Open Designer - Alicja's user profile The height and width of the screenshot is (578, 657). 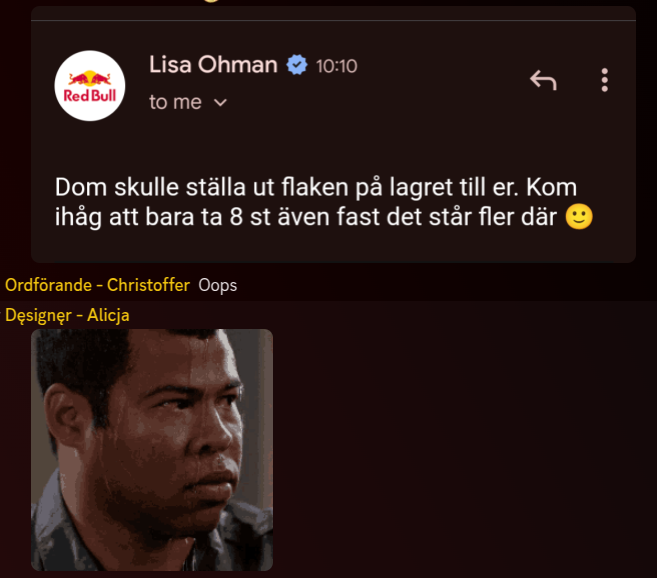67,315
